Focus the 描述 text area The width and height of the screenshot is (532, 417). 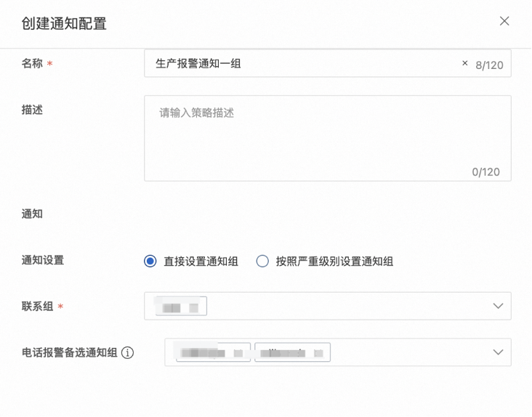[327, 138]
